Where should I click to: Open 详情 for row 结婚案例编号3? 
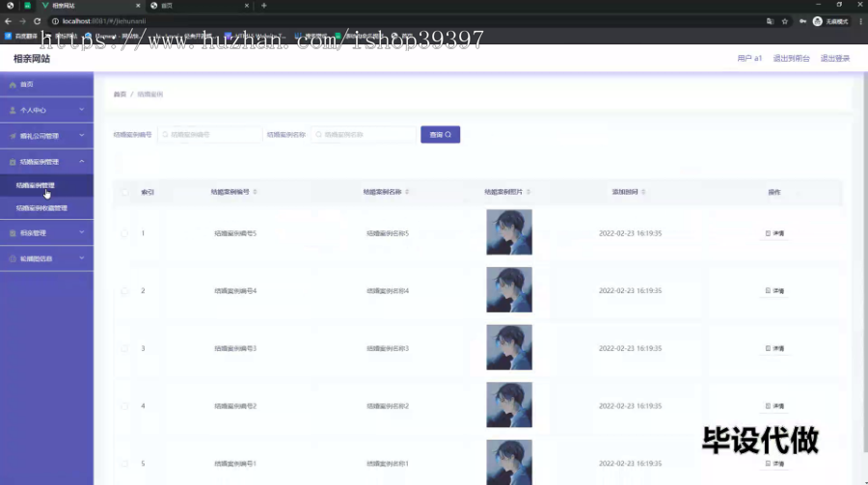pyautogui.click(x=774, y=348)
